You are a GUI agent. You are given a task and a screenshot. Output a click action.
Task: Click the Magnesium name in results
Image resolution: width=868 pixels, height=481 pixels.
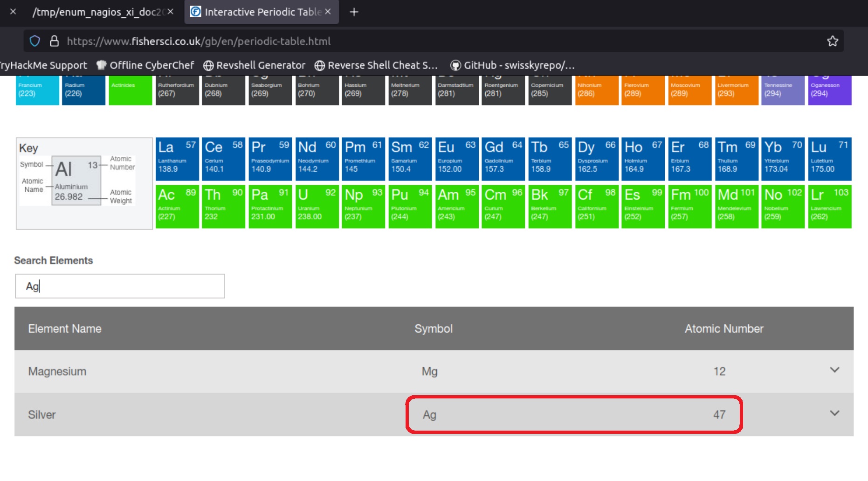pos(57,371)
